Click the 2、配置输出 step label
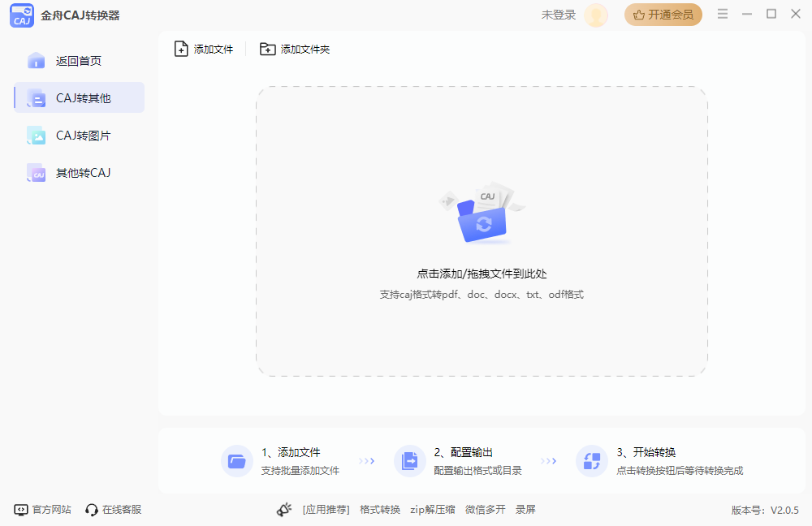Screen dimensions: 812x526 click(463, 452)
